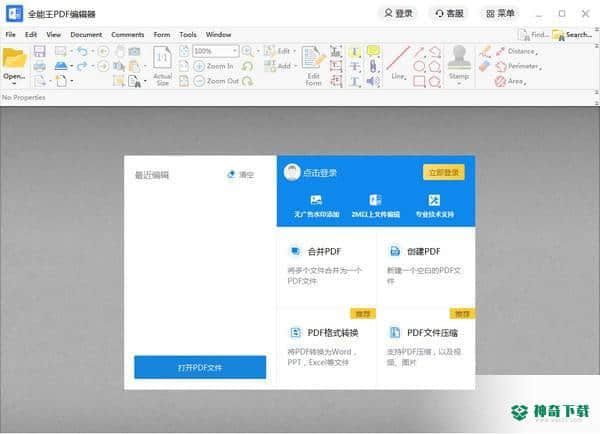
Task: Open the 创建PDF card
Action: [426, 266]
